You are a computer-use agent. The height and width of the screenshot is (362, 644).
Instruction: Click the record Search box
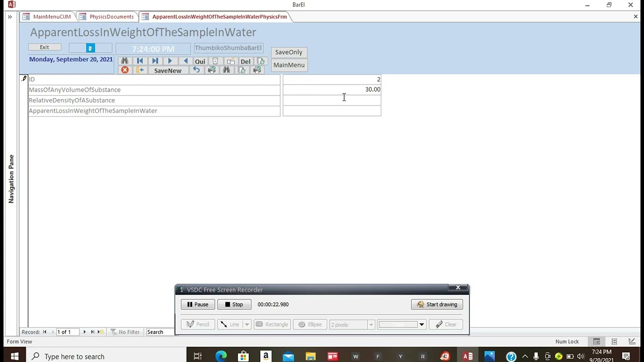(x=160, y=332)
